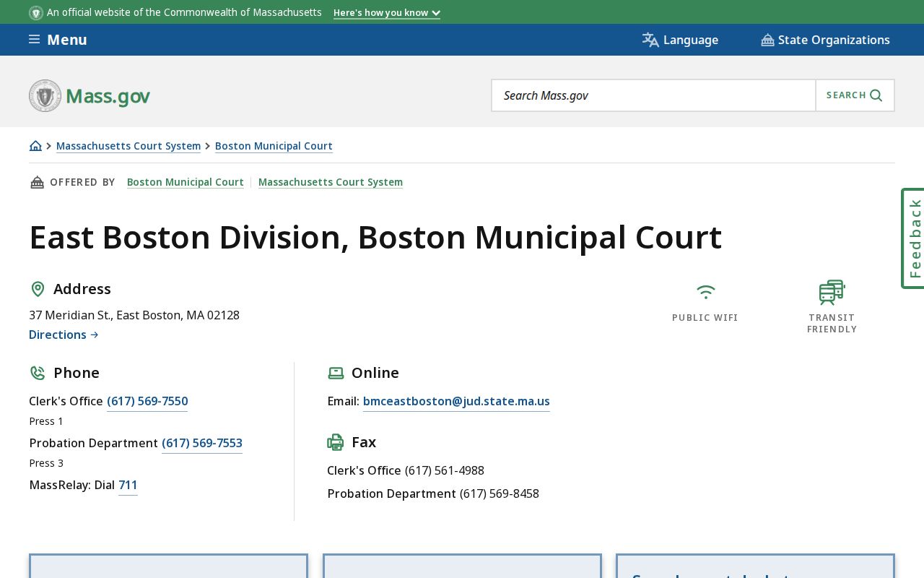The image size is (924, 578).
Task: Call Clerk's Office at (617) 569-7550
Action: point(147,402)
